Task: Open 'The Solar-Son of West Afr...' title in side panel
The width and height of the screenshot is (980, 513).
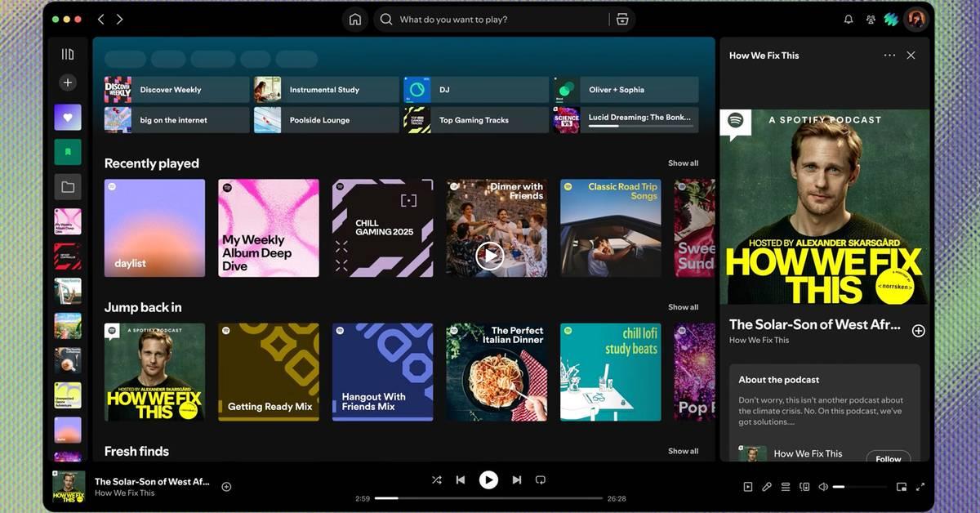Action: coord(814,324)
